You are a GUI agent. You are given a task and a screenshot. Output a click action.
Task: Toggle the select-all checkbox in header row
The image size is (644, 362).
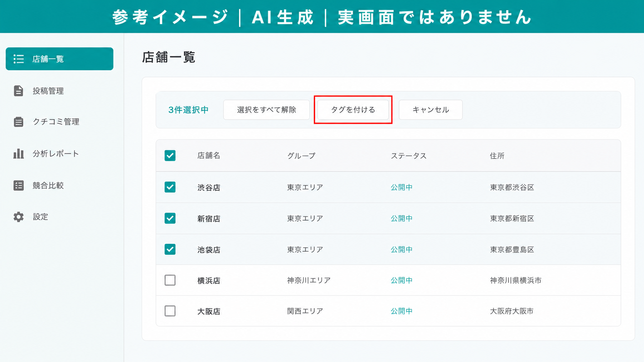click(170, 155)
